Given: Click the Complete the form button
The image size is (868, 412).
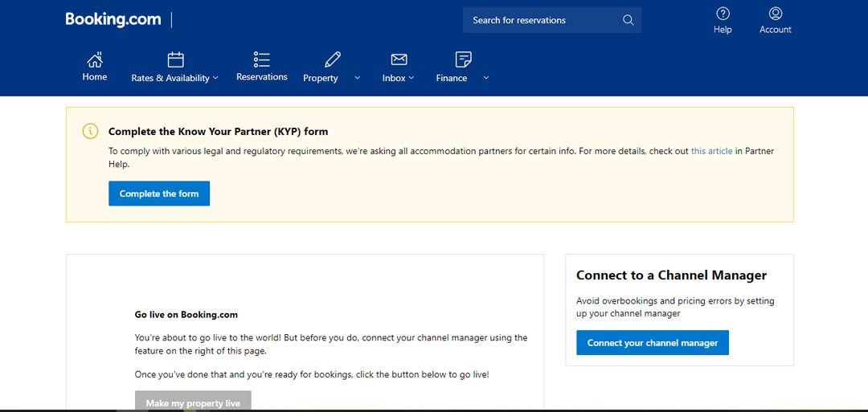Looking at the screenshot, I should (x=159, y=194).
